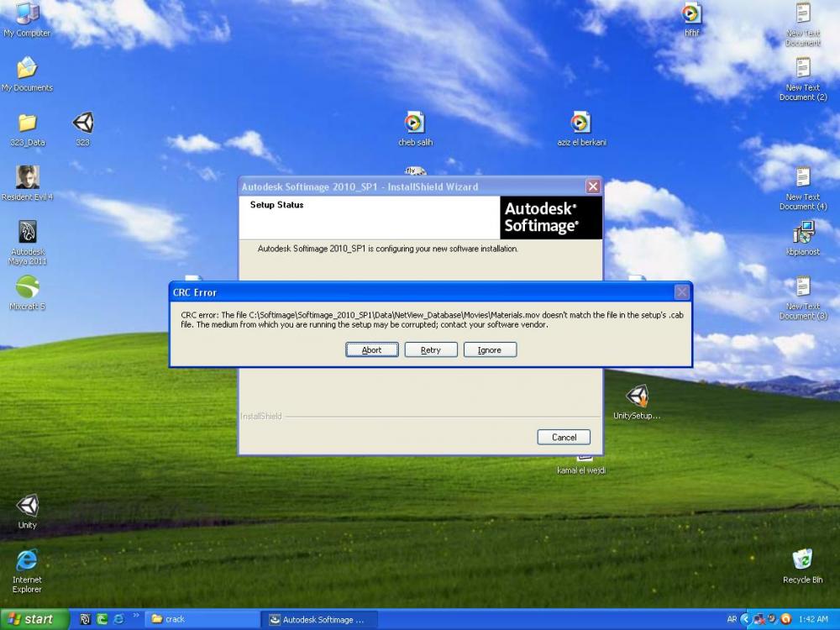This screenshot has height=630, width=840.
Task: Open My Documents desktop icon
Action: point(27,74)
